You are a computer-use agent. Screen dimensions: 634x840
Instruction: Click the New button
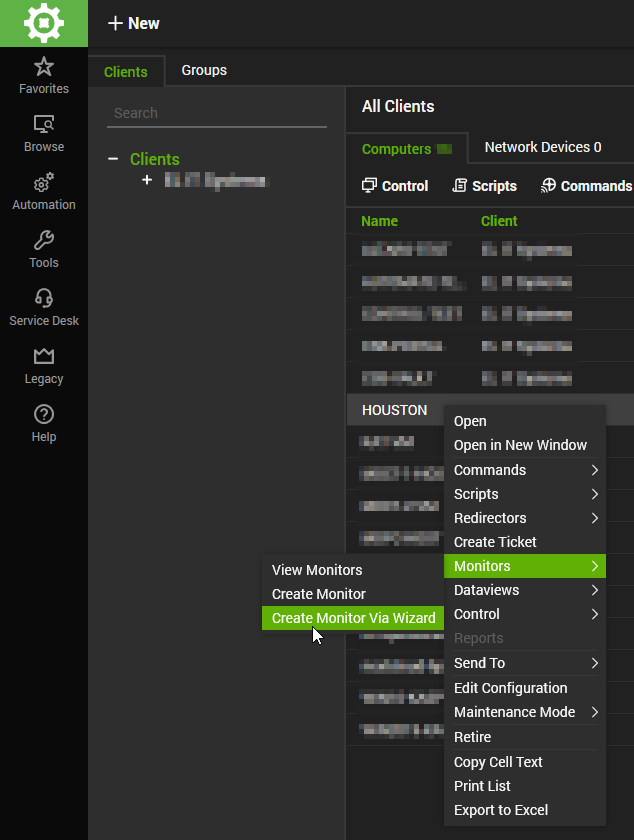coord(133,23)
